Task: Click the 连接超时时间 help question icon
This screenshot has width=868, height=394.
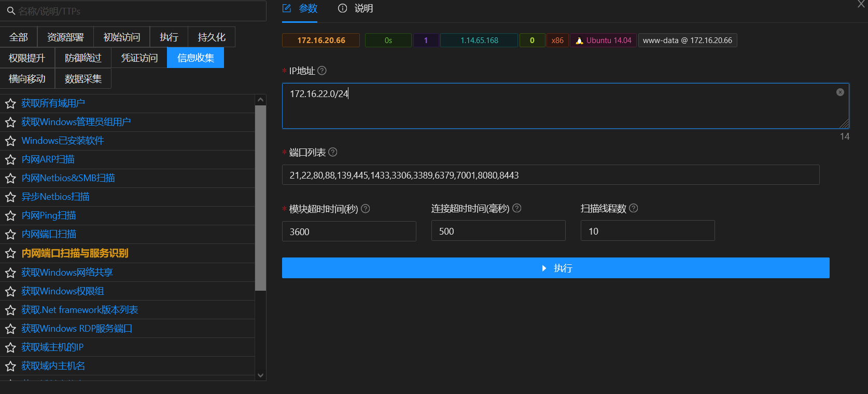Action: [x=517, y=208]
